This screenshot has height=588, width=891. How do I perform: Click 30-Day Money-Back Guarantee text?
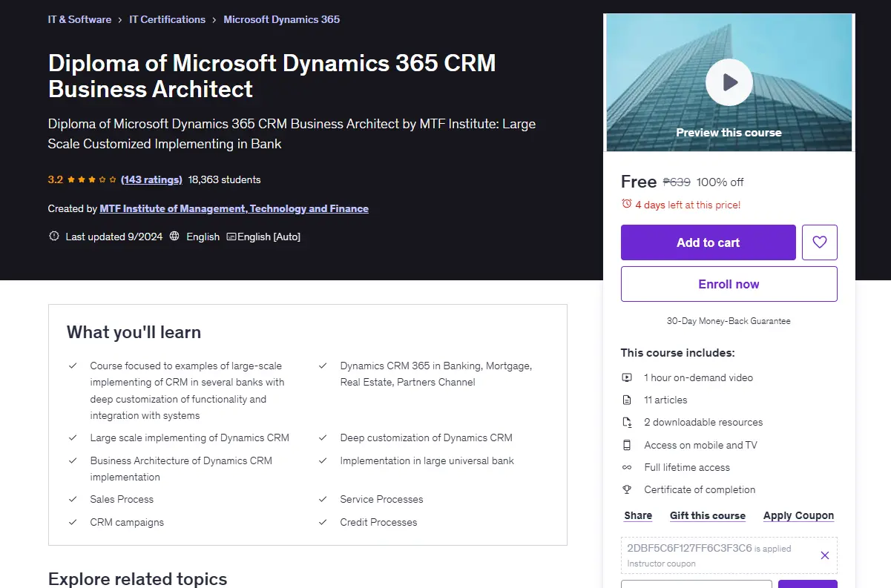[x=729, y=321]
